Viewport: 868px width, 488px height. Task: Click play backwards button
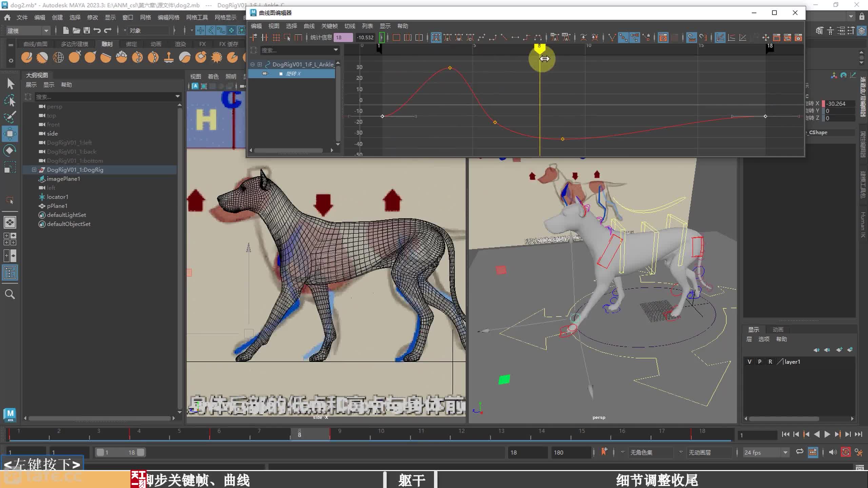[x=817, y=434]
